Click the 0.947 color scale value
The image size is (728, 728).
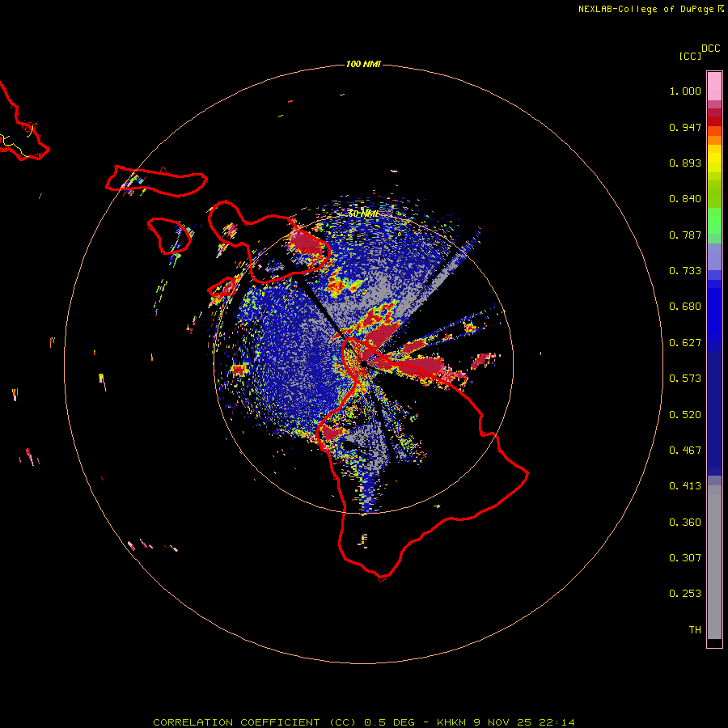(x=685, y=127)
